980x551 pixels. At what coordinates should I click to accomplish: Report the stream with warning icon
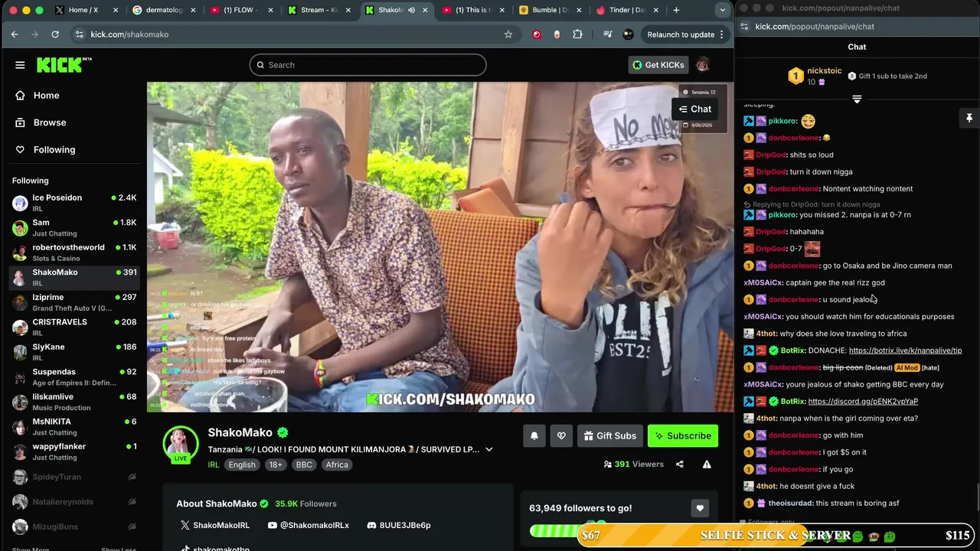(x=707, y=464)
